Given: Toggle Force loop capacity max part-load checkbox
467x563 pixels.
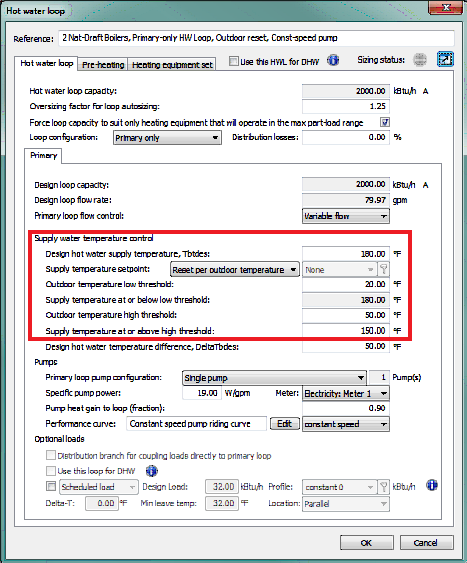Looking at the screenshot, I should click(x=385, y=122).
